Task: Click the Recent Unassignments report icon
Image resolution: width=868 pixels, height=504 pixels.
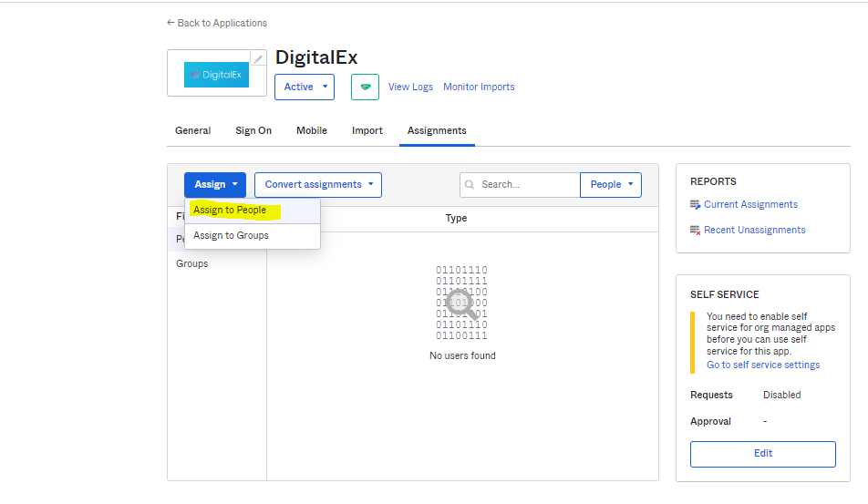Action: (x=696, y=231)
